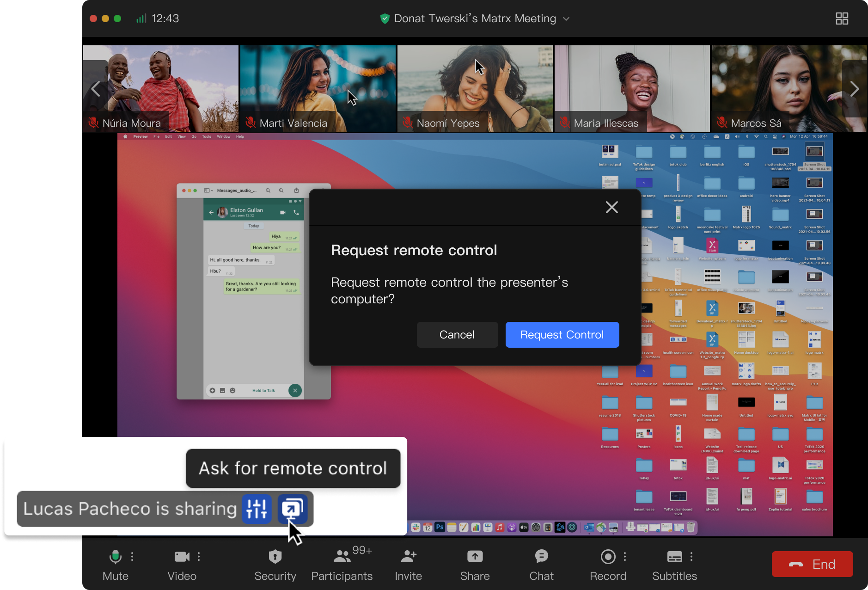Click the Invite icon
The height and width of the screenshot is (590, 868).
pyautogui.click(x=409, y=557)
